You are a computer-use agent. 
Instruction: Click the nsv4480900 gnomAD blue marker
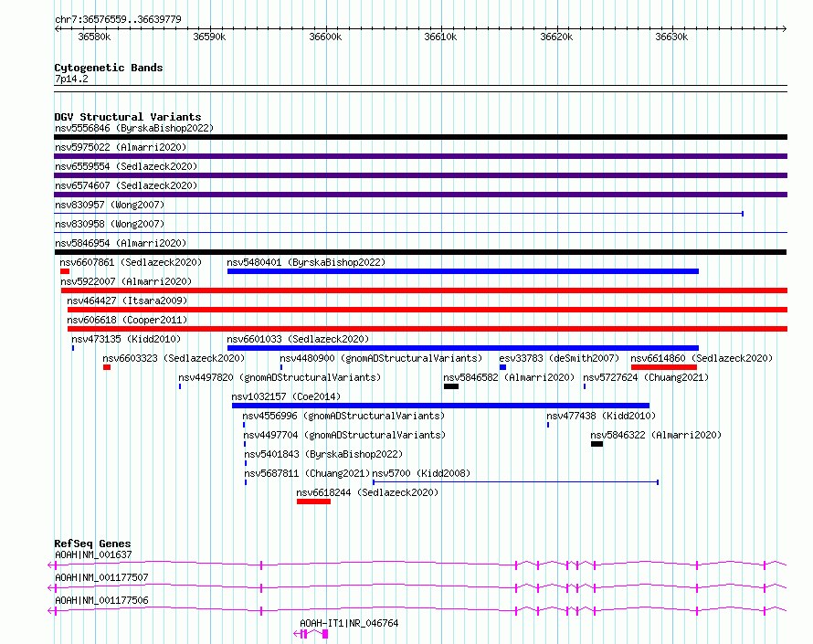coord(281,367)
